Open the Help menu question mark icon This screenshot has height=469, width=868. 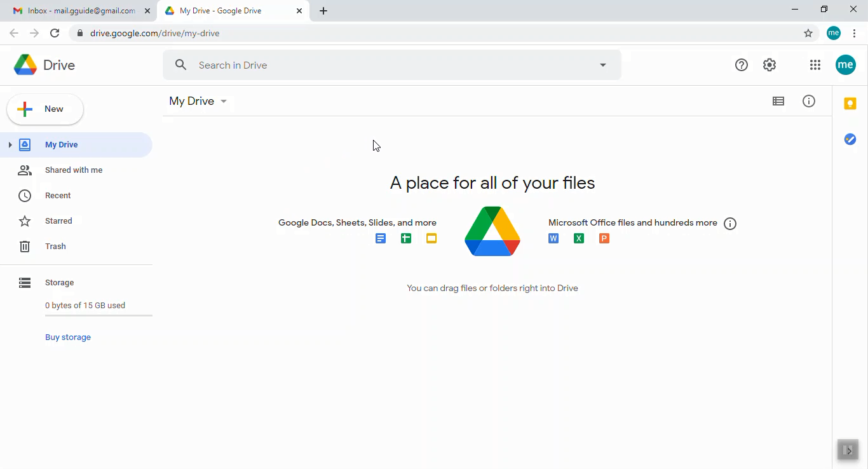tap(742, 64)
